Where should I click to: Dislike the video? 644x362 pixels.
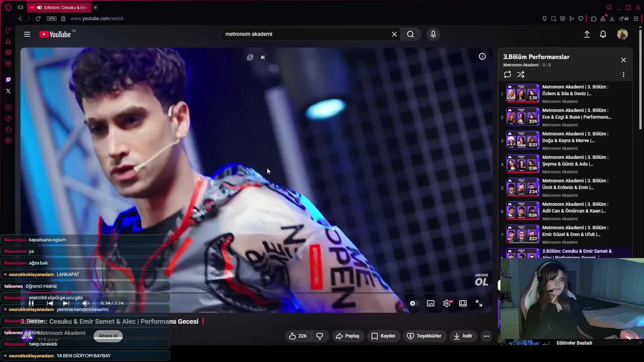319,336
